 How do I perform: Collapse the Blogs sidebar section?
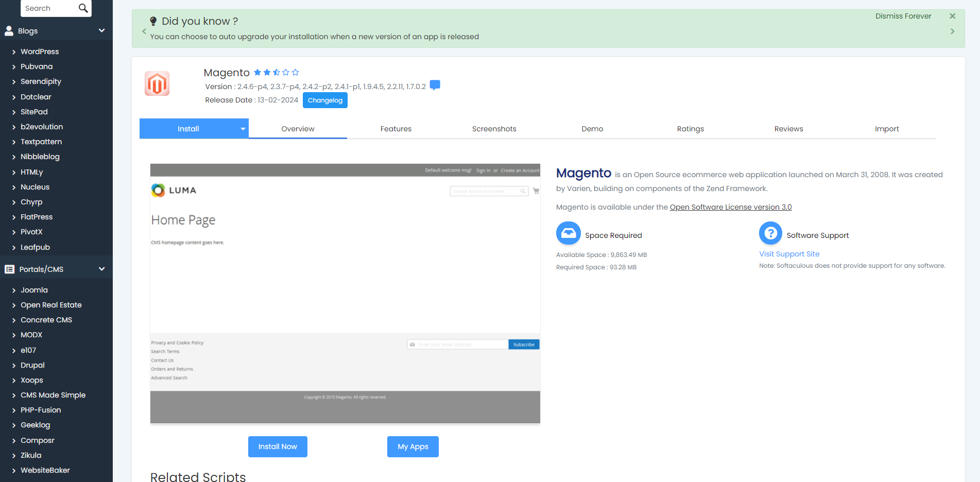pyautogui.click(x=101, y=31)
